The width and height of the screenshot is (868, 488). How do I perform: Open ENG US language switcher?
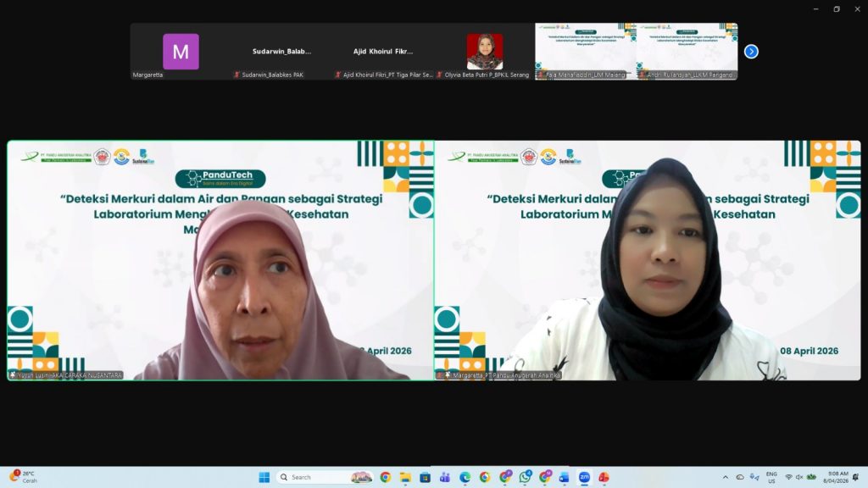(x=771, y=477)
